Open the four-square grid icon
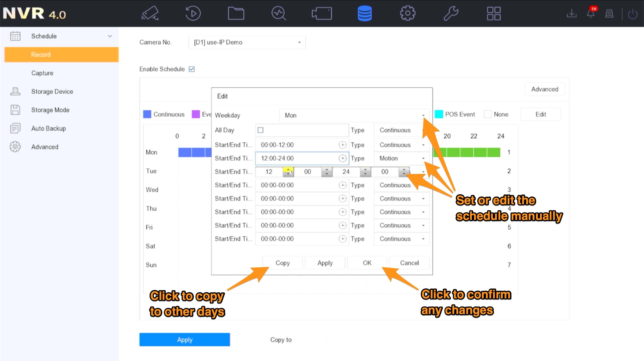The width and height of the screenshot is (644, 361). point(494,13)
